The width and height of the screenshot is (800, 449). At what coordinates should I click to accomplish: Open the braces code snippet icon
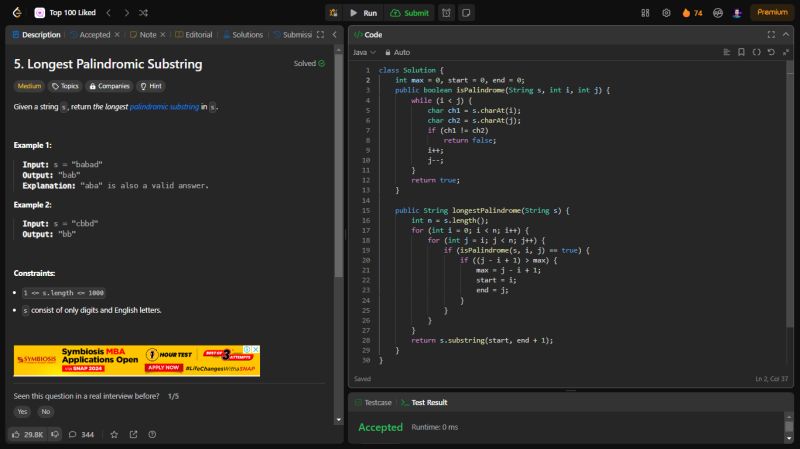coord(756,52)
